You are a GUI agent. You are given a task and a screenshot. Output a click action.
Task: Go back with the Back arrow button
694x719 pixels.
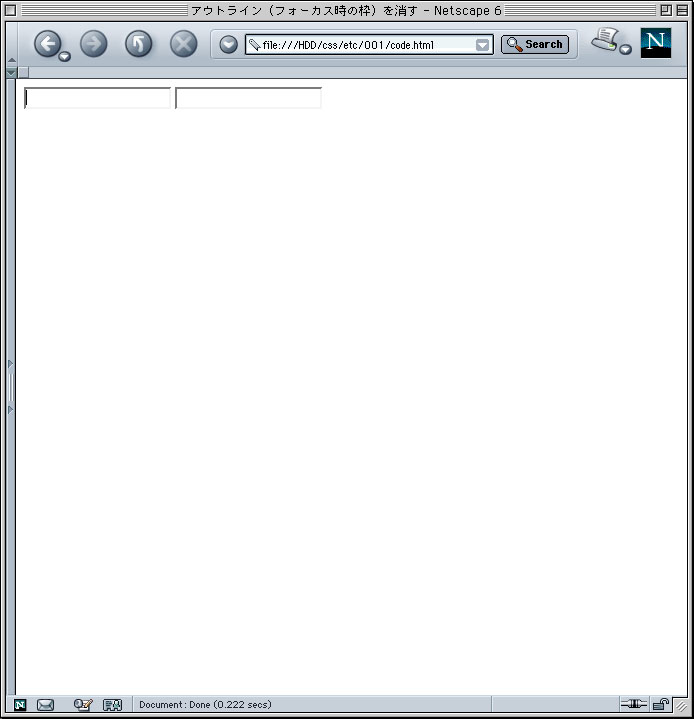[x=47, y=44]
